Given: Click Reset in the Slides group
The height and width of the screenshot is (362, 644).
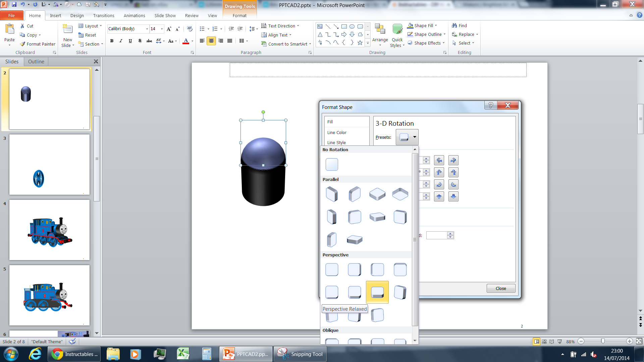Looking at the screenshot, I should (88, 35).
